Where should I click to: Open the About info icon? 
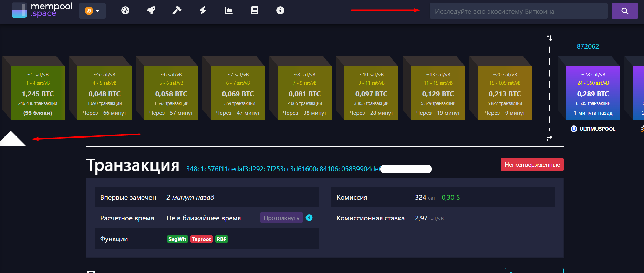[x=280, y=11]
